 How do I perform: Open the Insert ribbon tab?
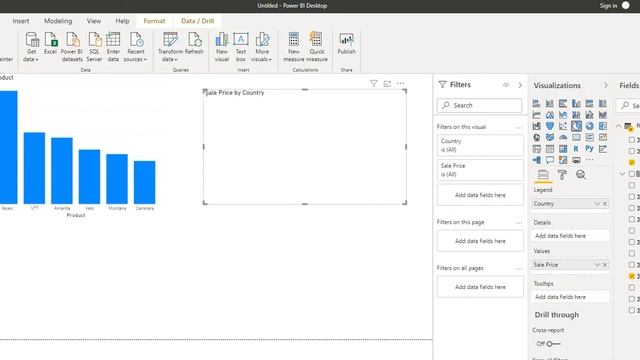click(21, 21)
